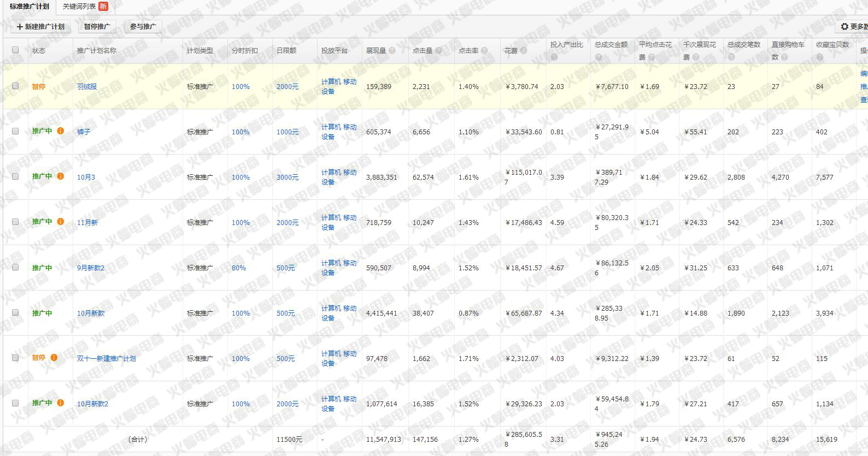Check the 9月新款2 plan checkbox
This screenshot has height=456, width=868.
tap(15, 267)
